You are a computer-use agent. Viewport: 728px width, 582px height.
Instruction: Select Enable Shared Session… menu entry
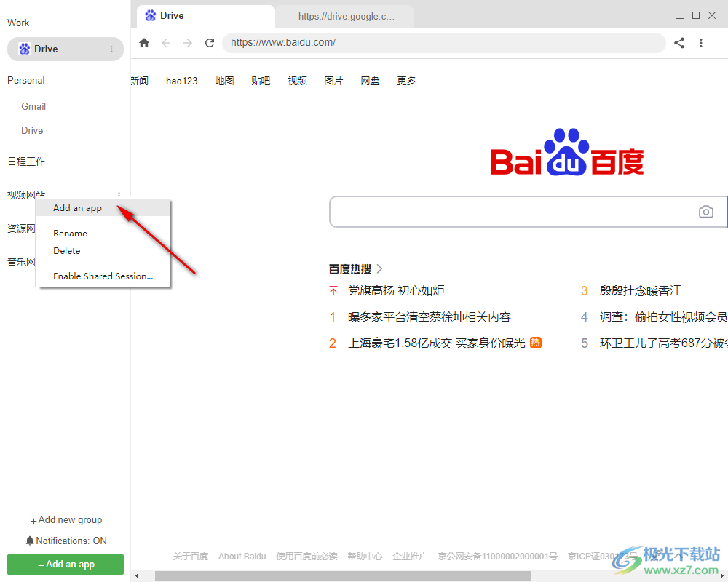coord(103,276)
